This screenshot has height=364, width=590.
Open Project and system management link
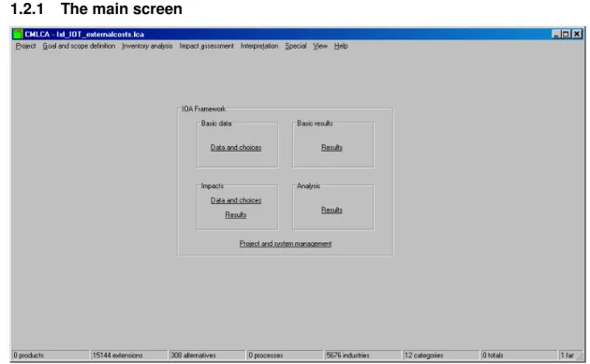click(x=286, y=243)
